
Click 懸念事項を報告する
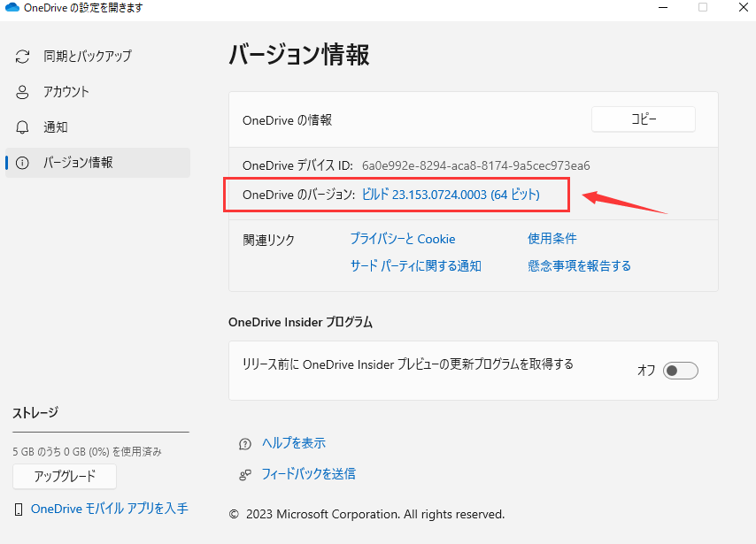[579, 265]
